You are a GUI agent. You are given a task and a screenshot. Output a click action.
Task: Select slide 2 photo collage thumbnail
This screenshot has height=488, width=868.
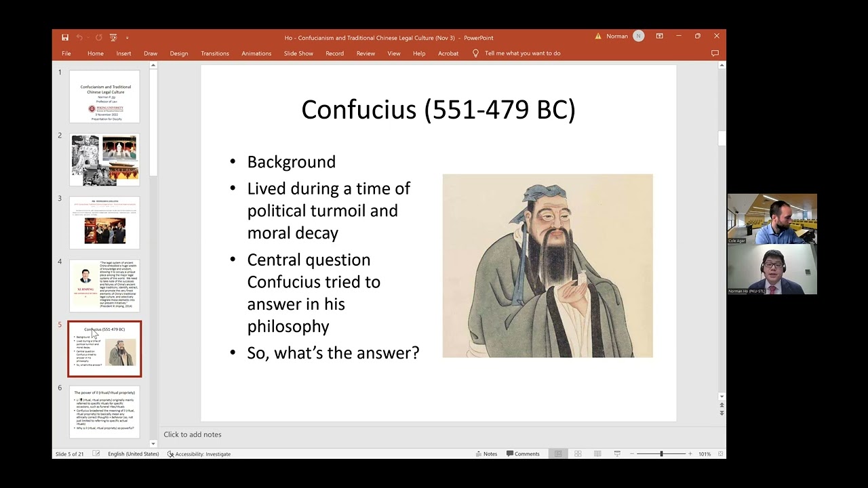pos(104,159)
